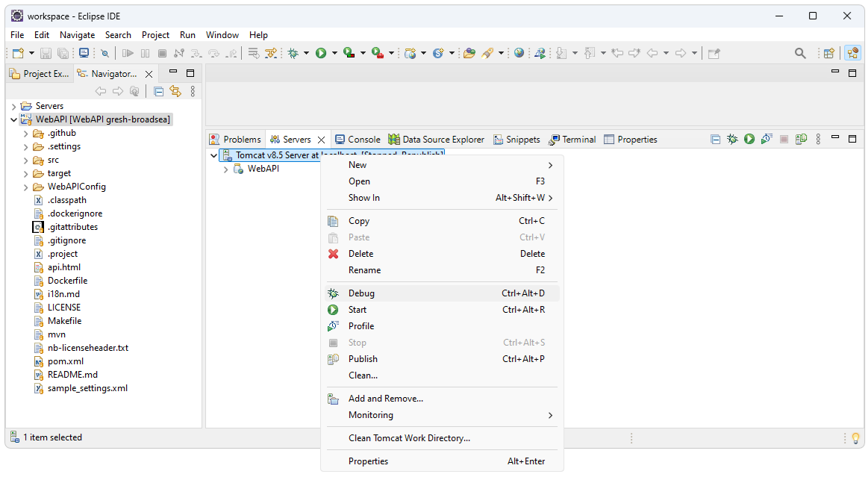The image size is (868, 477).
Task: Click the New wizard icon in main toolbar
Action: (x=18, y=53)
